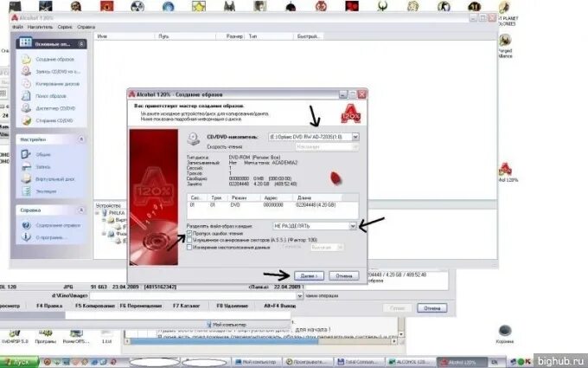Open the Корзина recycle bin icon
The height and width of the screenshot is (368, 588).
click(x=505, y=331)
